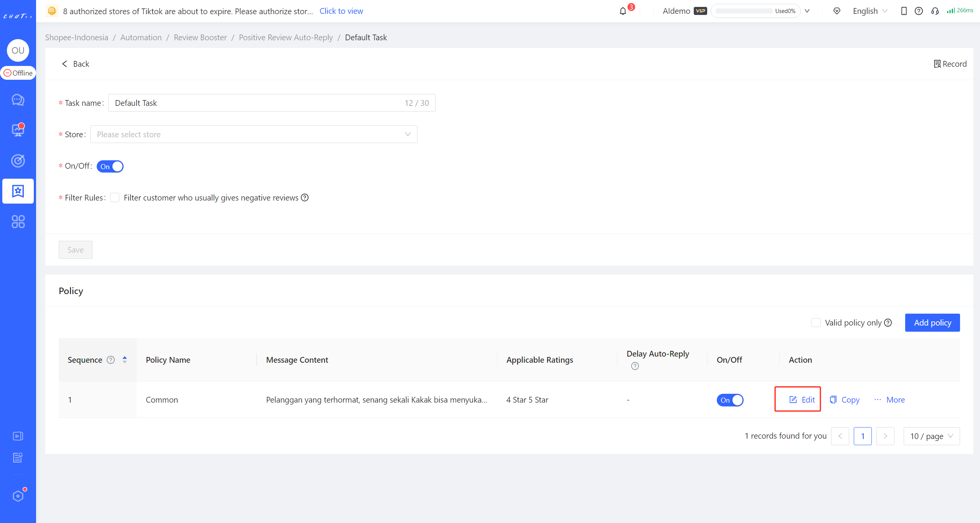
Task: Sort the Sequence column
Action: tap(125, 360)
